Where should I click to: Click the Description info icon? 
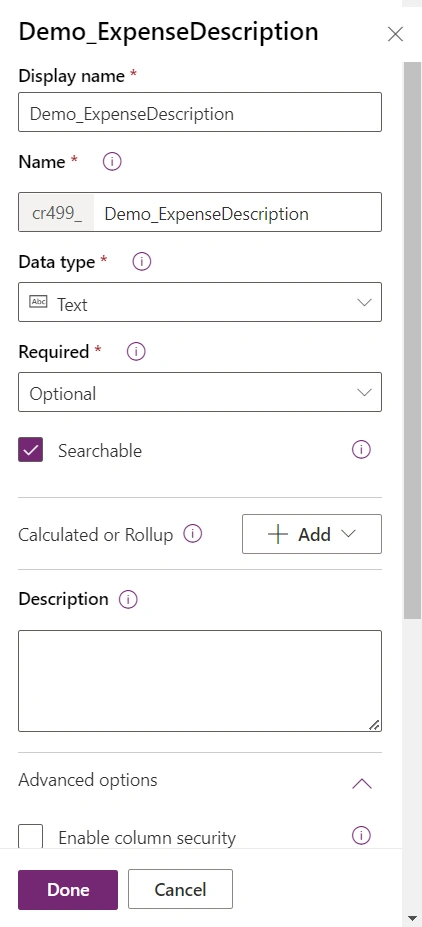click(x=128, y=599)
